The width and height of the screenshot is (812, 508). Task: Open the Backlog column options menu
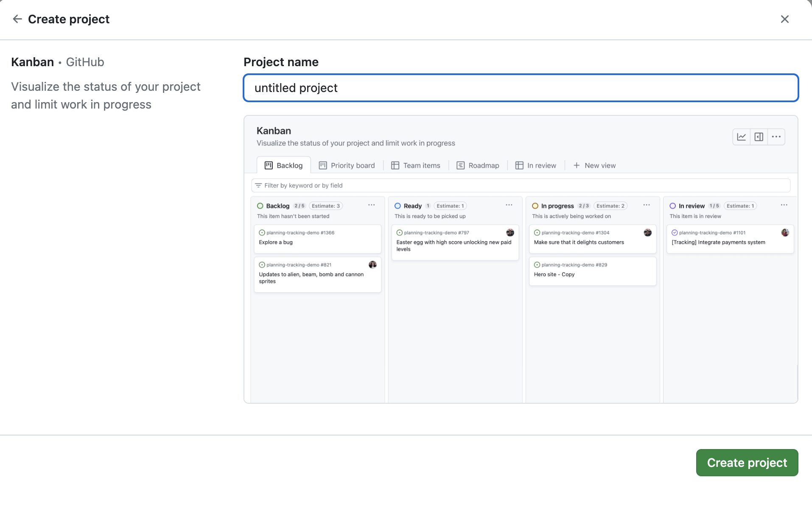372,205
